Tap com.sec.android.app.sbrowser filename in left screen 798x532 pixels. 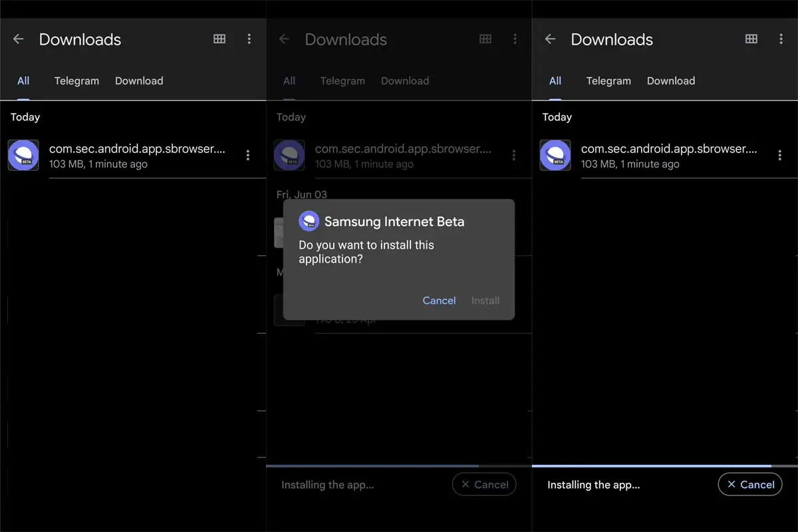[137, 149]
